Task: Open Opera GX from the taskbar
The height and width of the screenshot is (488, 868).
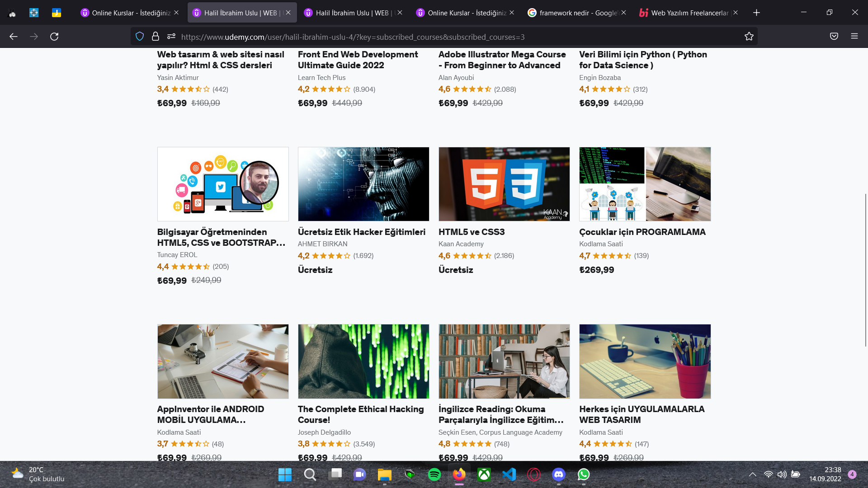Action: (534, 474)
